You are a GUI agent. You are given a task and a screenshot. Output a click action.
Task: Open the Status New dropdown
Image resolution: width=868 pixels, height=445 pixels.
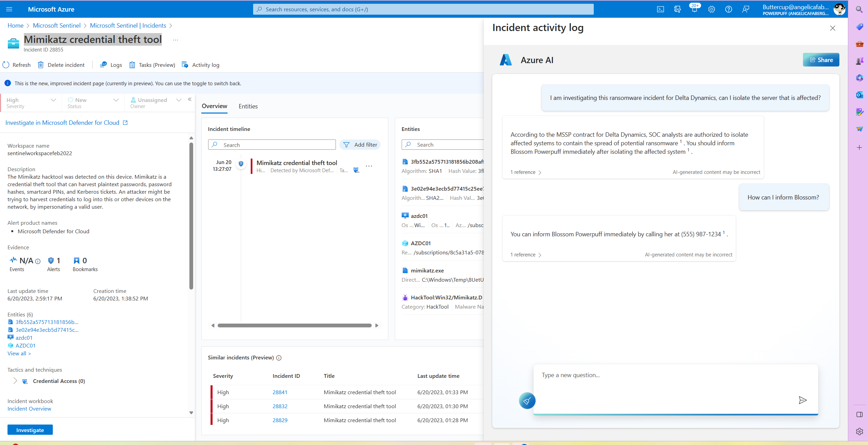[116, 100]
